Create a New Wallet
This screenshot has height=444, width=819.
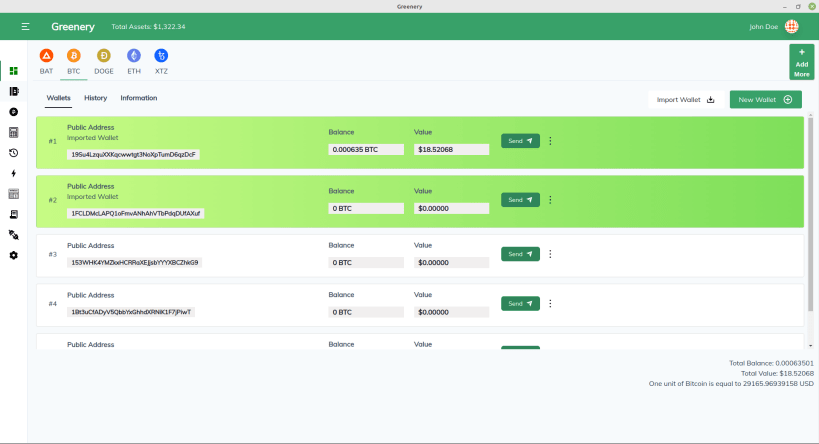(x=766, y=100)
